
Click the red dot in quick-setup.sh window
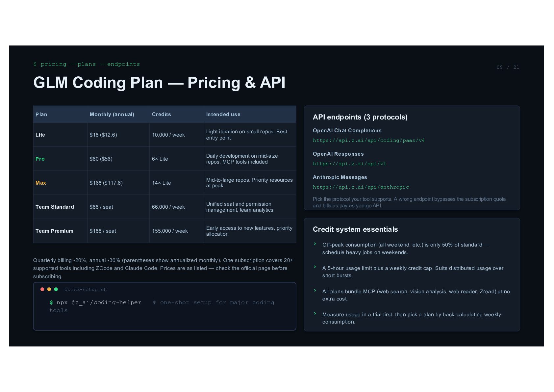click(42, 289)
